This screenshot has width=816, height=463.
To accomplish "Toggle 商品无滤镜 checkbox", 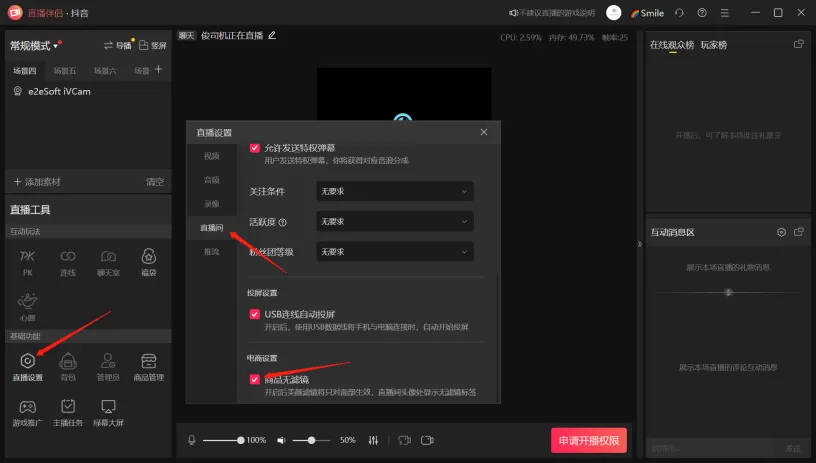I will coord(254,379).
